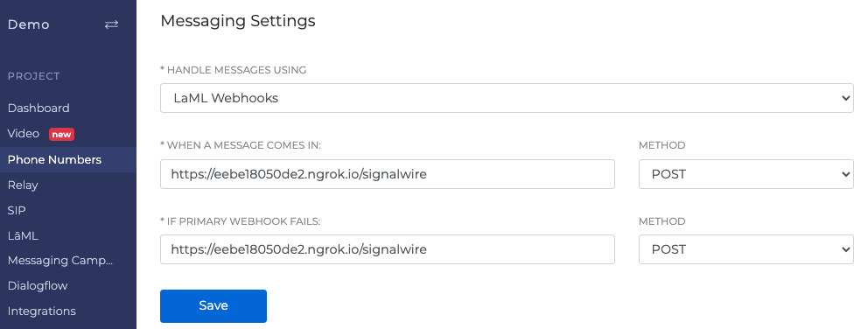Go to the Dialogflow page
Screen dimensions: 868x329
(x=38, y=286)
